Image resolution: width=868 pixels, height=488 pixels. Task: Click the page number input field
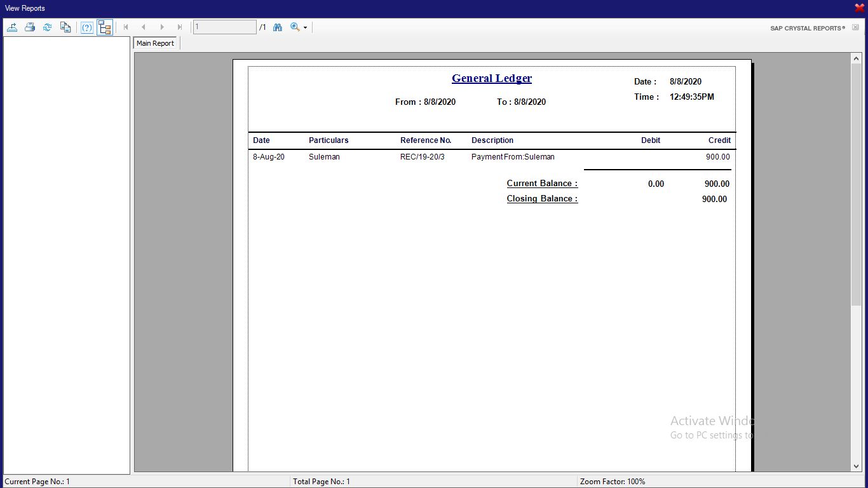tap(224, 27)
